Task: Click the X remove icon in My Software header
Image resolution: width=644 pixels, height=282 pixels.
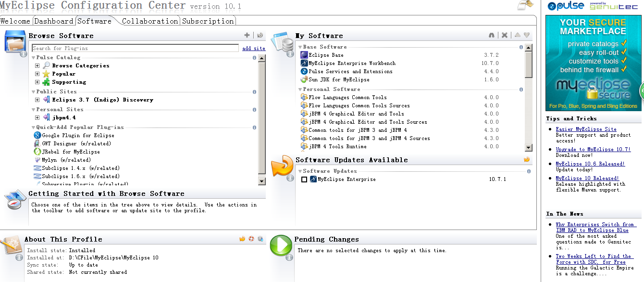Action: (x=505, y=35)
